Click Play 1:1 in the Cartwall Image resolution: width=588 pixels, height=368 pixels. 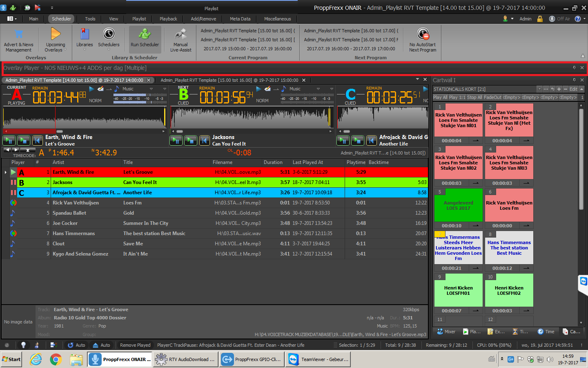pos(457,97)
